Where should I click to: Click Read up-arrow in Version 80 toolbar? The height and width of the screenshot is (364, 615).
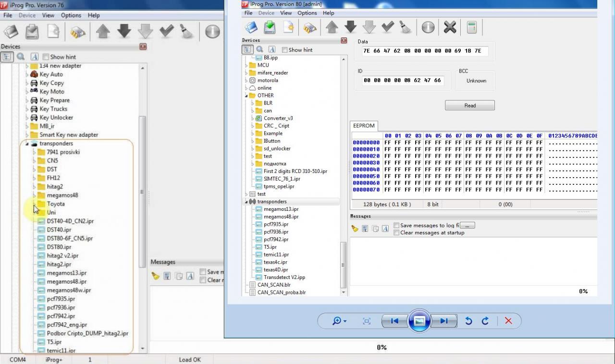332,27
